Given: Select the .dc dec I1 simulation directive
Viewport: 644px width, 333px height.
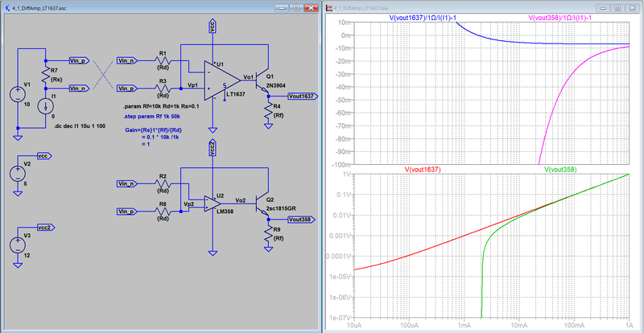Looking at the screenshot, I should tap(79, 126).
